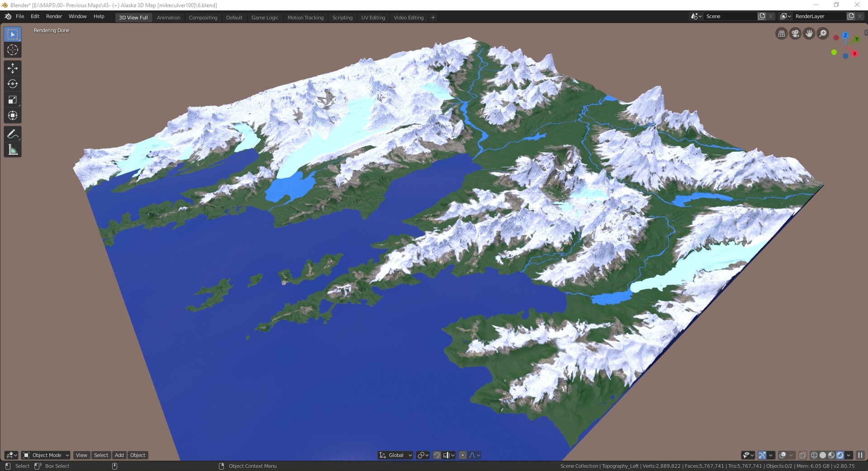Screen dimensions: 868x471
Task: Select the Rotate tool
Action: tap(12, 84)
